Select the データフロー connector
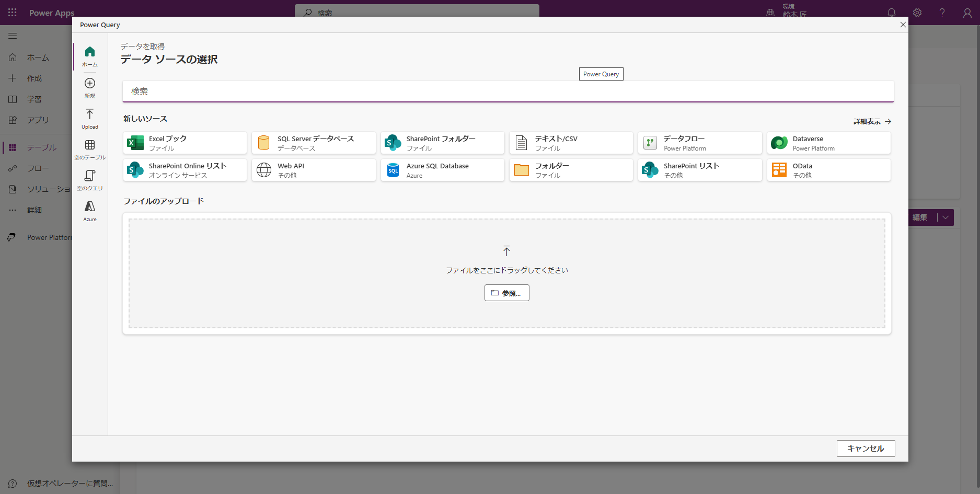 (x=699, y=142)
